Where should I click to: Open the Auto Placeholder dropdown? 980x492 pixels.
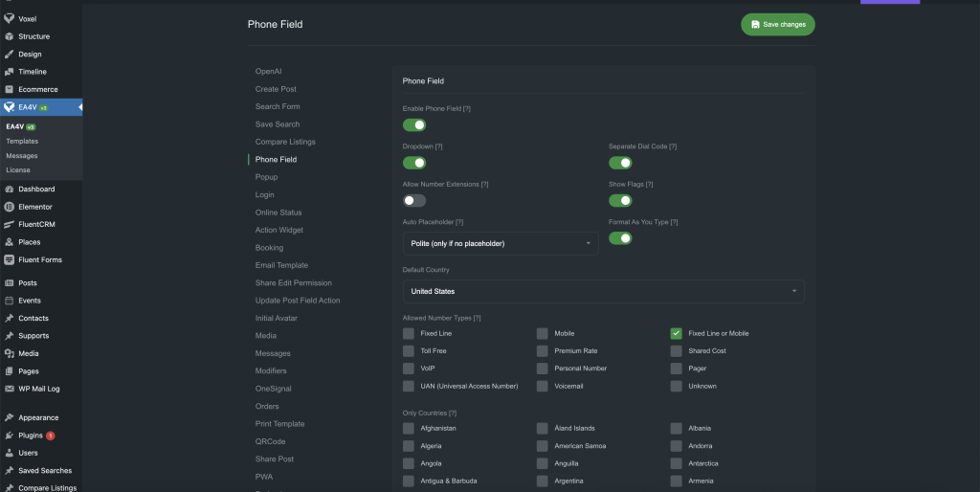[500, 244]
